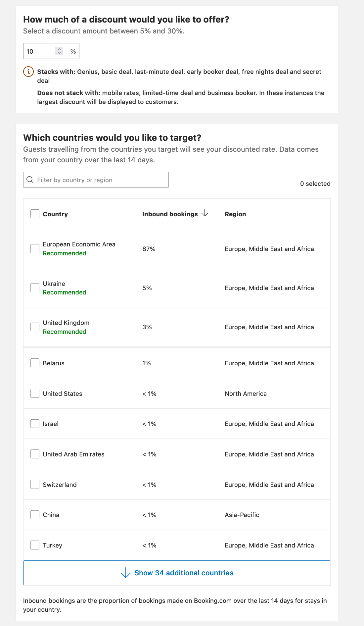Image resolution: width=364 pixels, height=626 pixels.
Task: Tick the Switzerland targeting checkbox
Action: click(35, 484)
